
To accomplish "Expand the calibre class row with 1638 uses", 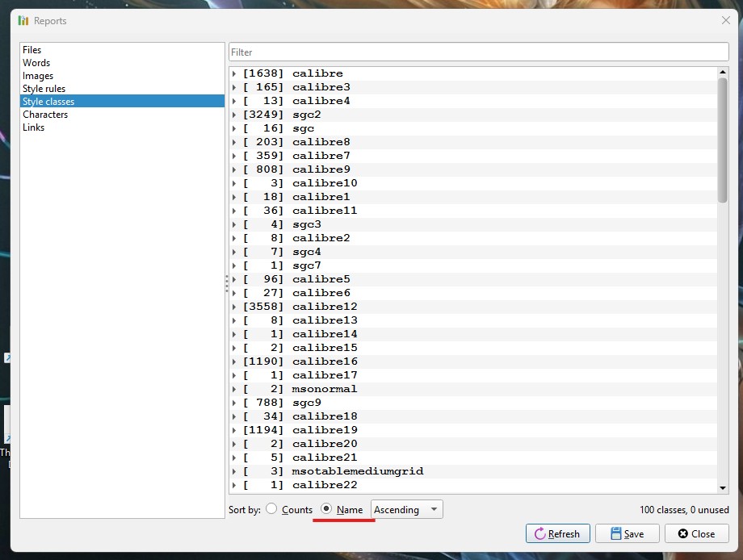I will click(234, 73).
